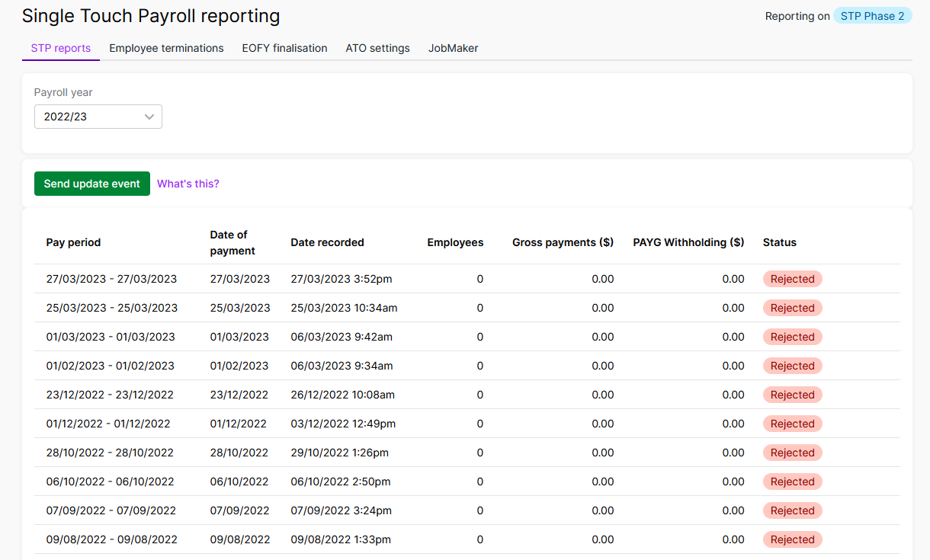Open the What's this? link
The image size is (930, 560).
[x=188, y=184]
